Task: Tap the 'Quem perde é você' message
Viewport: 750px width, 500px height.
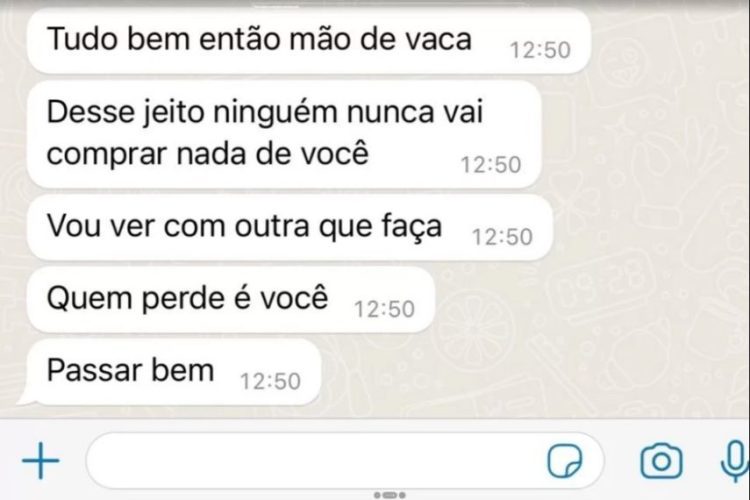Action: 231,300
